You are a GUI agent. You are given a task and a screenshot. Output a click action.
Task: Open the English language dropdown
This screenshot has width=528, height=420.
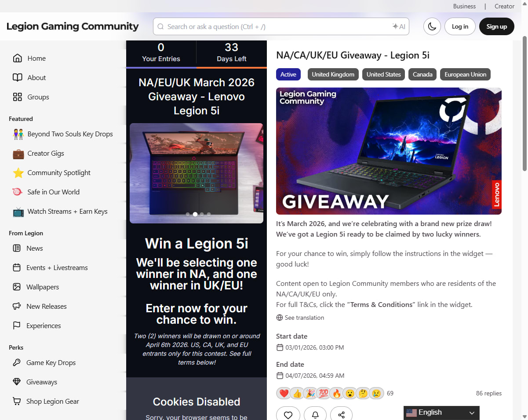(x=441, y=413)
